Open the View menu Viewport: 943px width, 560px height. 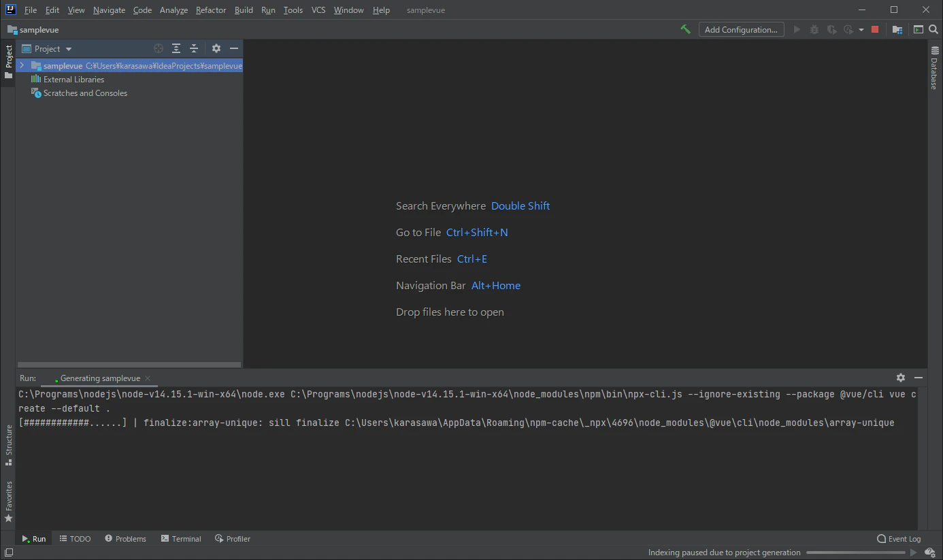[x=76, y=10]
